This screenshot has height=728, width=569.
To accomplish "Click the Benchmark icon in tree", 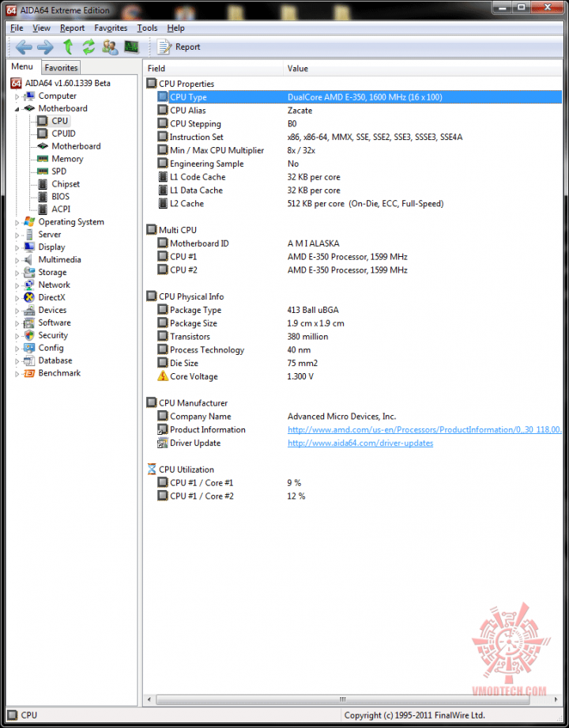I will click(29, 373).
